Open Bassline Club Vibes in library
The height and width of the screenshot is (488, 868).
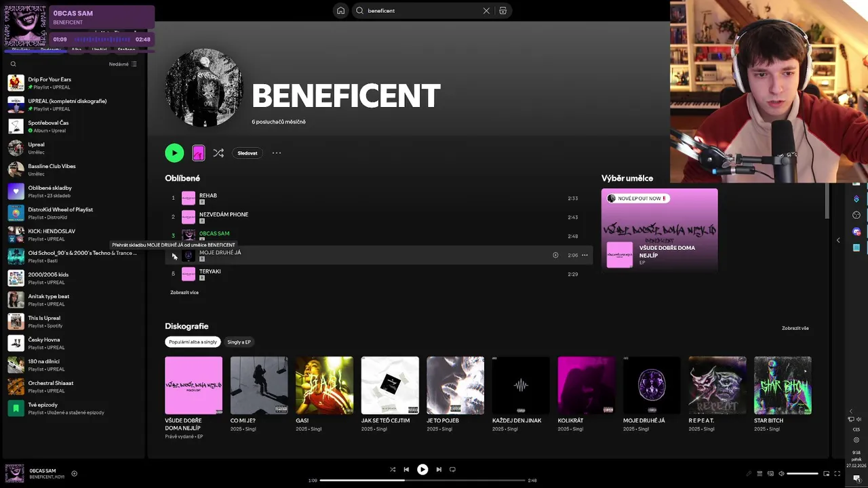[x=73, y=170]
